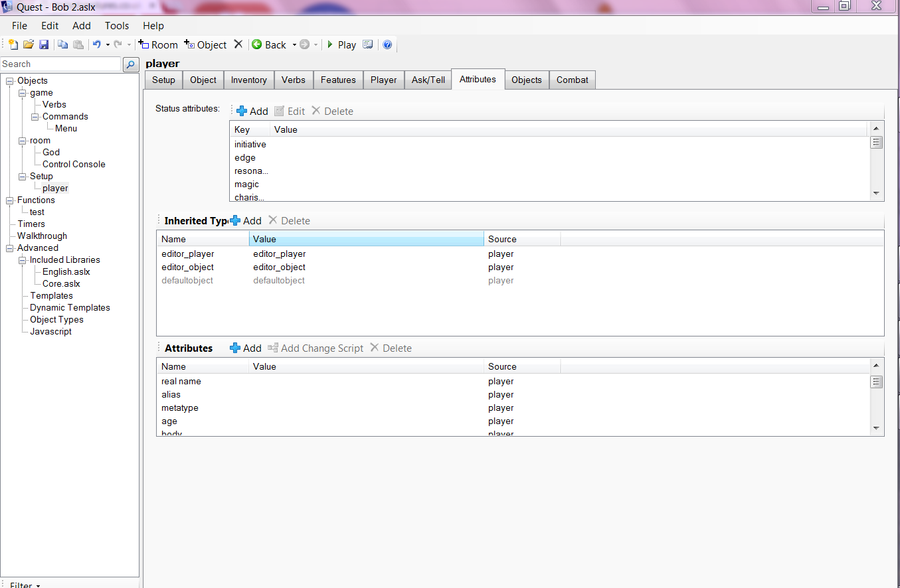Open a file with the folder icon
The width and height of the screenshot is (900, 588).
(29, 44)
